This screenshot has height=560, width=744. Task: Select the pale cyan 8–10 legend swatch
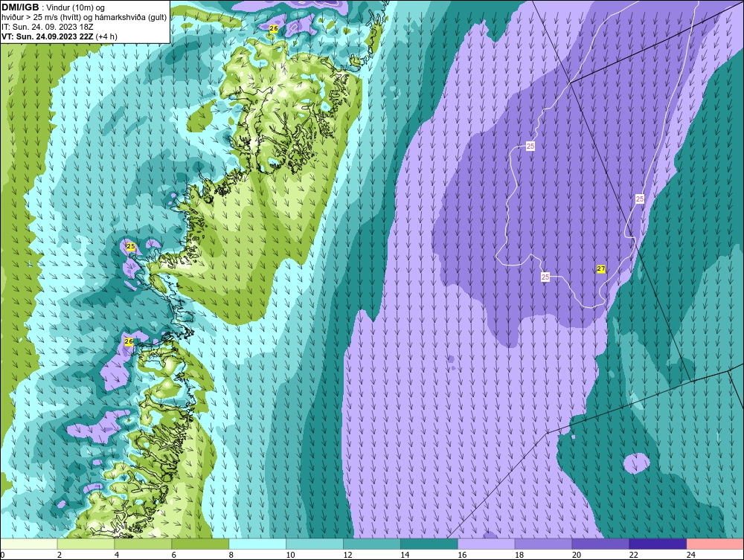[257, 544]
